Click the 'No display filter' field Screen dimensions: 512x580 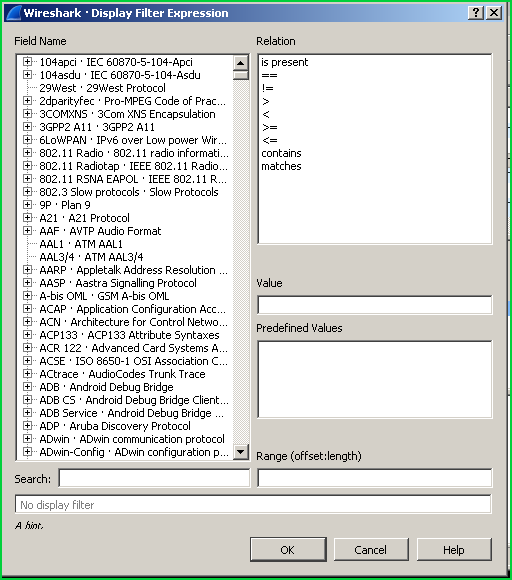click(253, 504)
